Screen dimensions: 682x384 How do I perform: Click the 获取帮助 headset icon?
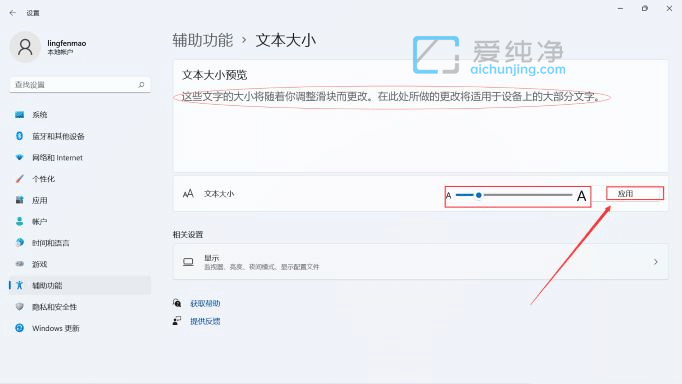click(x=177, y=303)
